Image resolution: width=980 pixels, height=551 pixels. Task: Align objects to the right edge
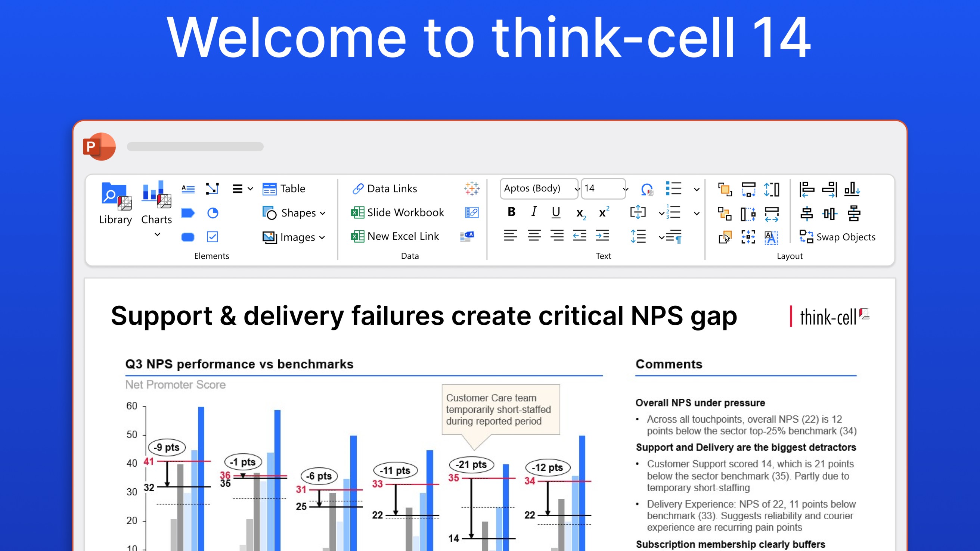coord(830,189)
